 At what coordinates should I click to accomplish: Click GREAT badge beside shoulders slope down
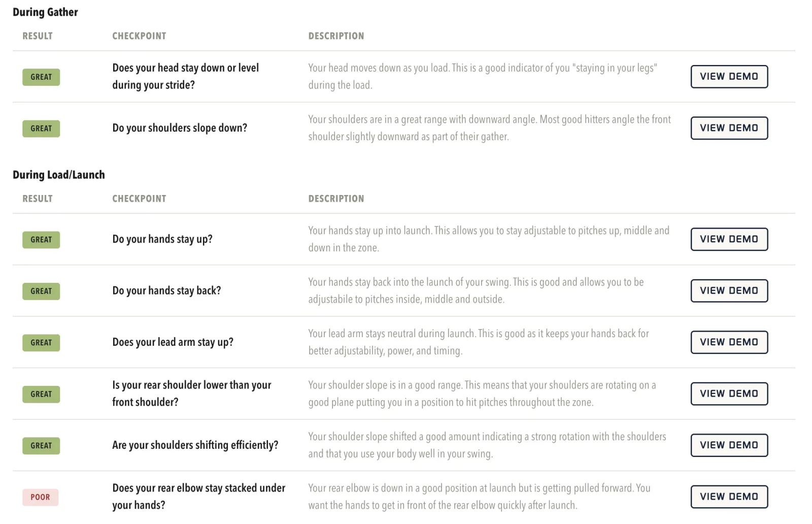(41, 128)
